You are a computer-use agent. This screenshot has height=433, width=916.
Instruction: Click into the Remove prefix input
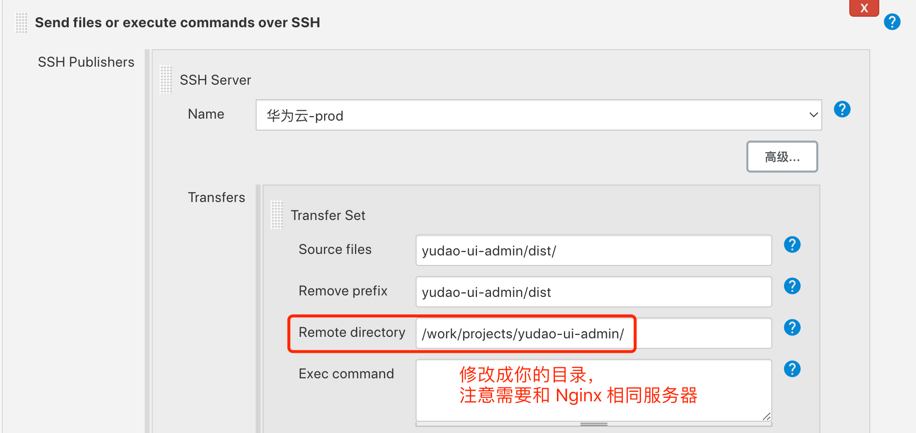(x=593, y=292)
